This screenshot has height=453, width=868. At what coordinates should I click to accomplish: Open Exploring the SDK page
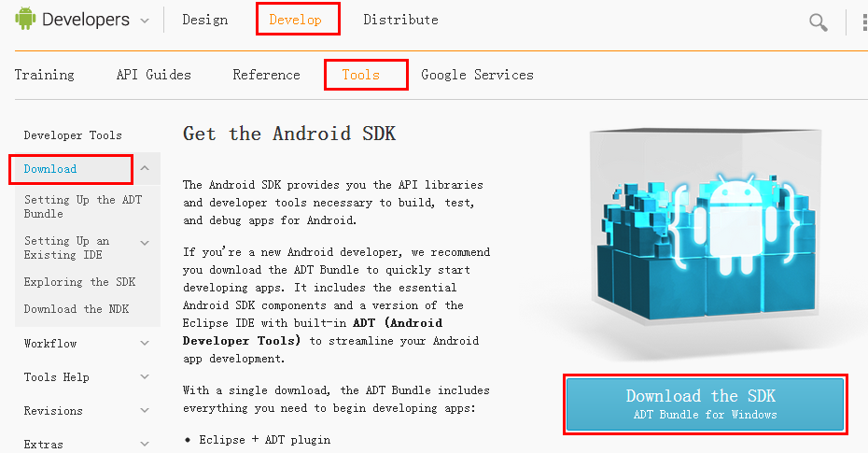click(79, 282)
